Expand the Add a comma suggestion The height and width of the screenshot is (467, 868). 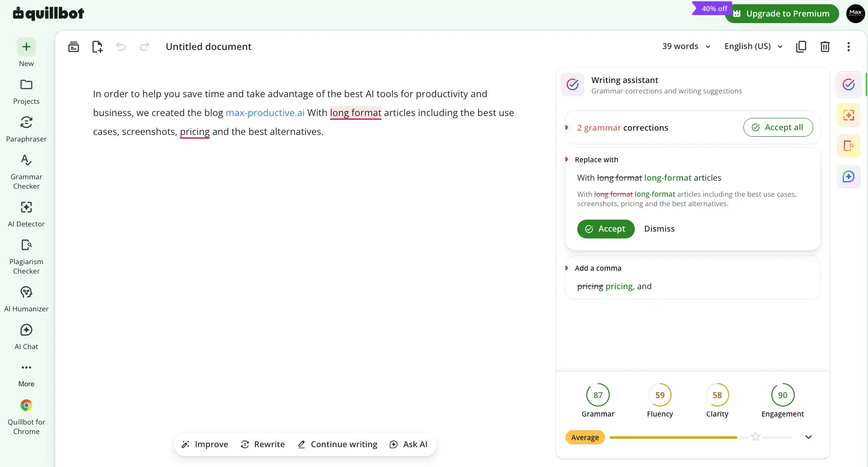[x=692, y=277]
